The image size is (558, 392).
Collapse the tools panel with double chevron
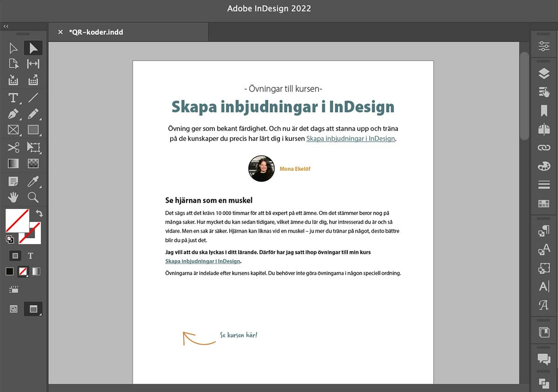pyautogui.click(x=6, y=26)
